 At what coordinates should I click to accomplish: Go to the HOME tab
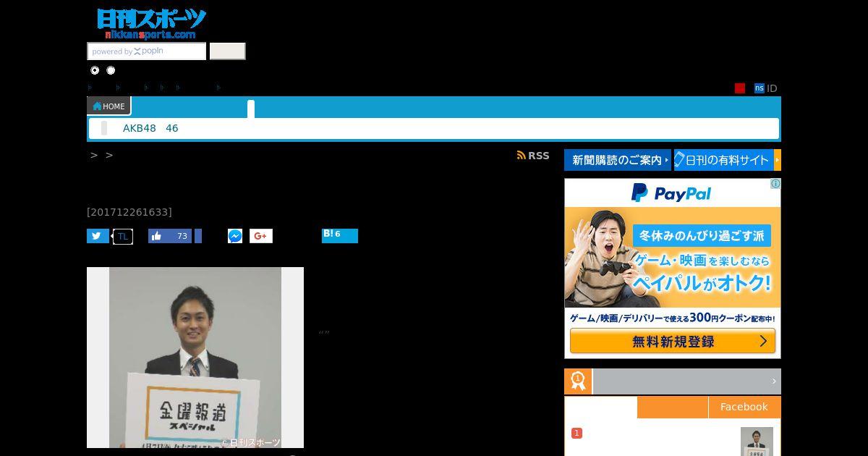109,106
